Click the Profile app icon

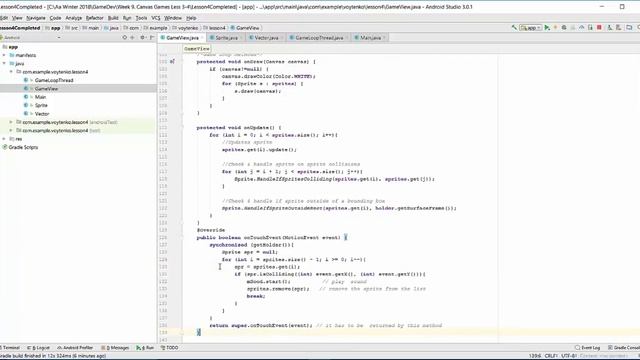[x=582, y=28]
